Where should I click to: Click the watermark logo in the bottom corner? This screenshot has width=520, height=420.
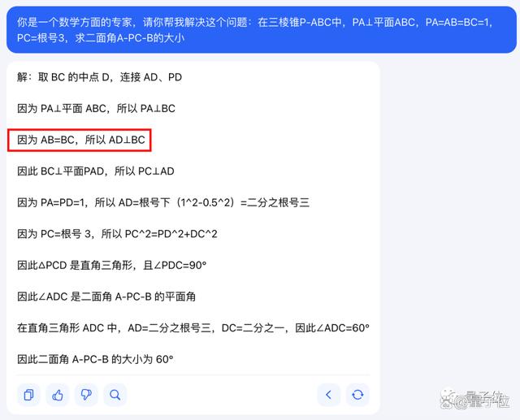coord(474,400)
